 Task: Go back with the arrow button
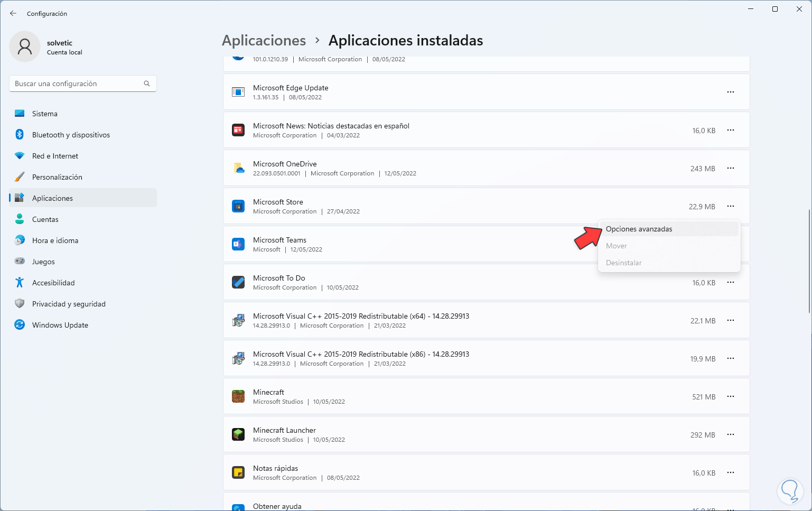point(13,13)
